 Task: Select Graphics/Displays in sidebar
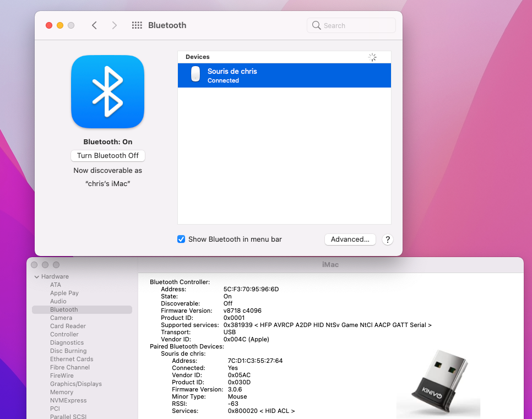pos(76,384)
